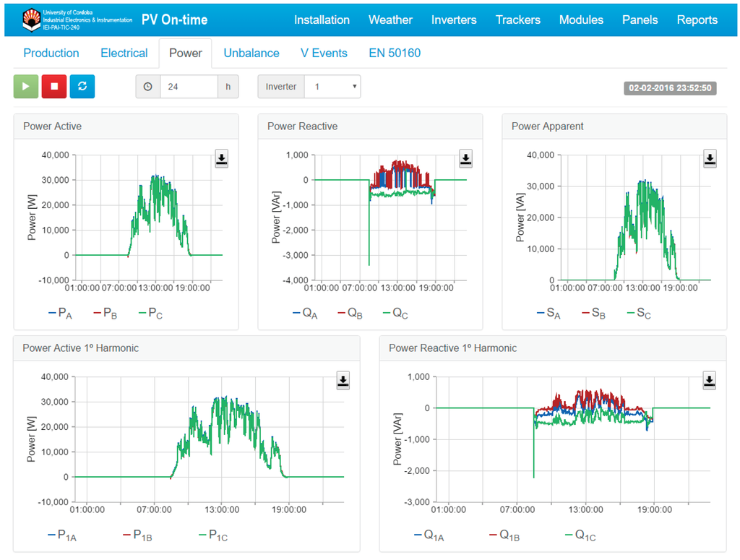Click the clock icon beside hours field
740x560 pixels.
tap(148, 87)
